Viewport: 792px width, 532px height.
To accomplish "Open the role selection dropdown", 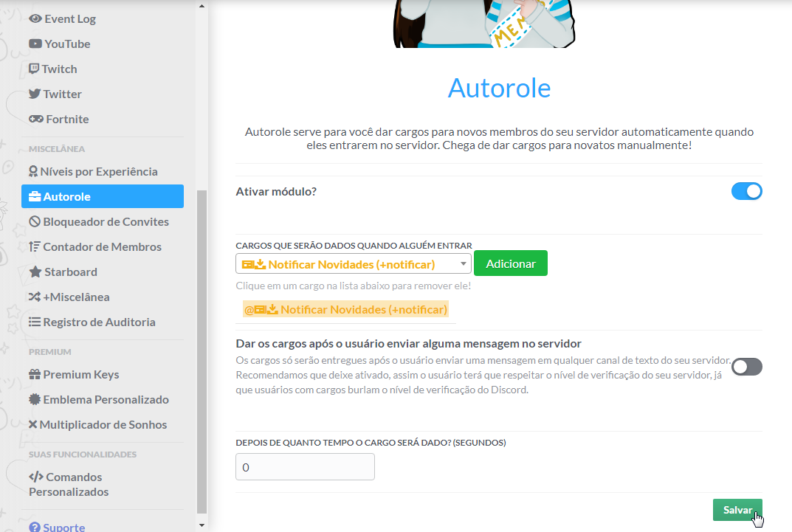I will coord(353,264).
